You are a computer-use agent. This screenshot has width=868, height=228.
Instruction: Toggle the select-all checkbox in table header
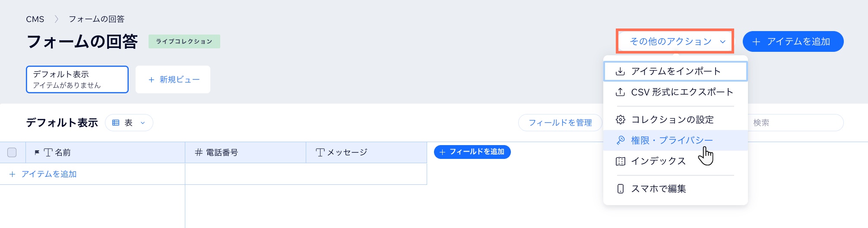point(12,152)
